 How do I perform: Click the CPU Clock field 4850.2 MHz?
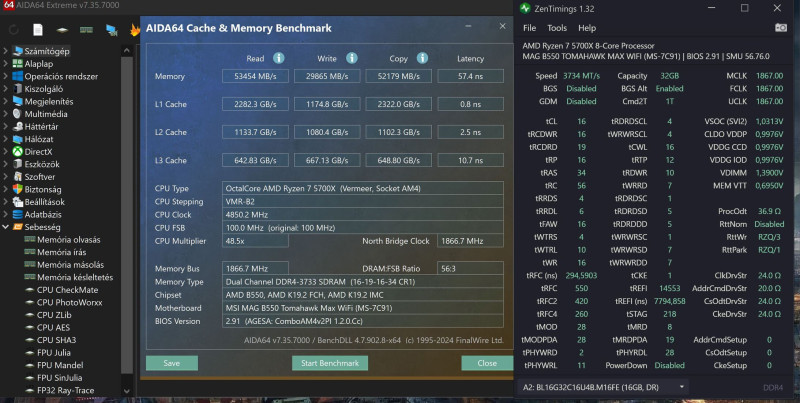point(363,215)
